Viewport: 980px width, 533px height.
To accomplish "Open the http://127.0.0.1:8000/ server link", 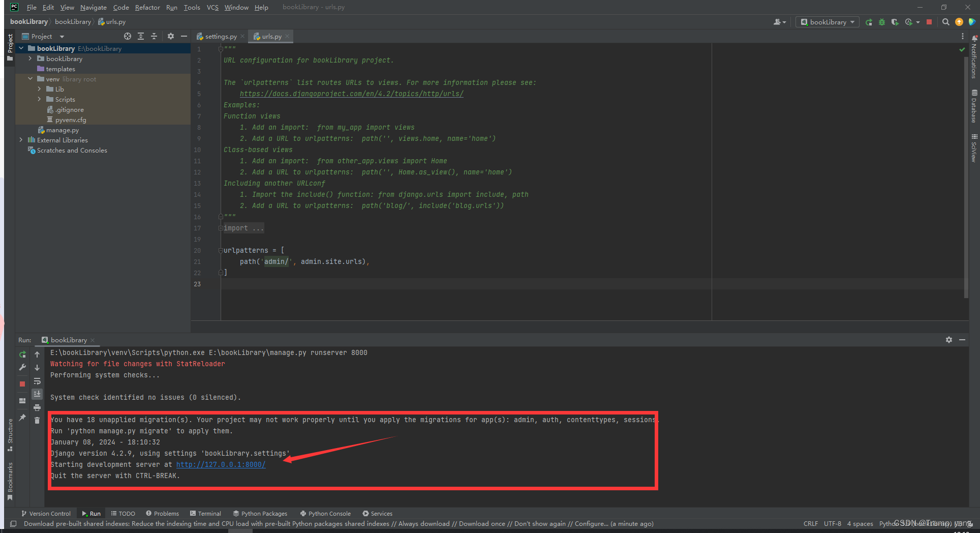I will [x=220, y=464].
